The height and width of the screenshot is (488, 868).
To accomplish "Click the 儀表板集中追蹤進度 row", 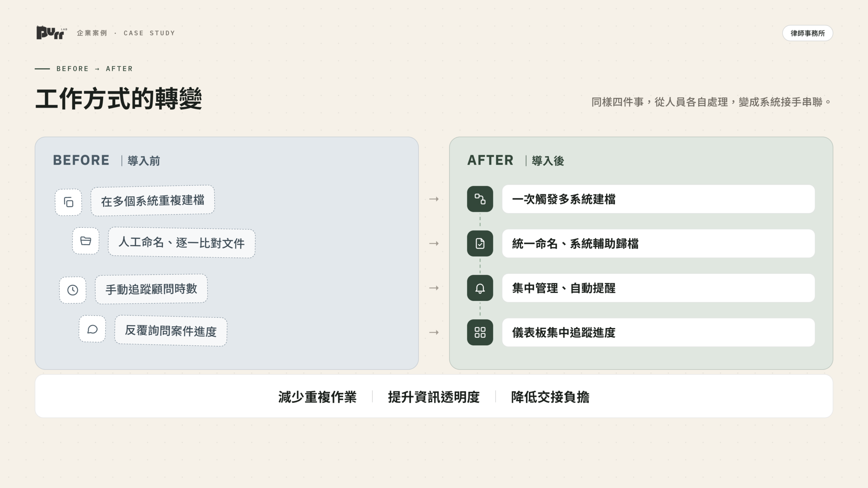I will pyautogui.click(x=658, y=332).
